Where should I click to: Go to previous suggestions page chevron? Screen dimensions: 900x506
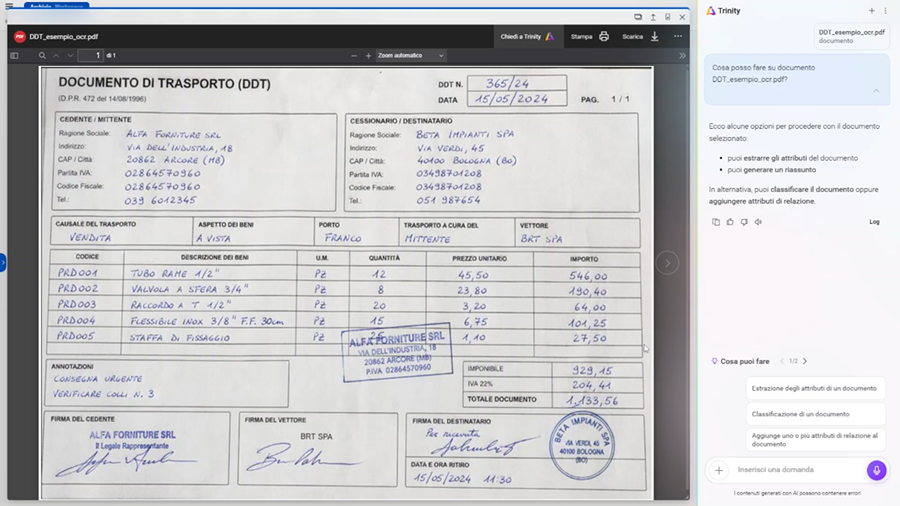782,361
